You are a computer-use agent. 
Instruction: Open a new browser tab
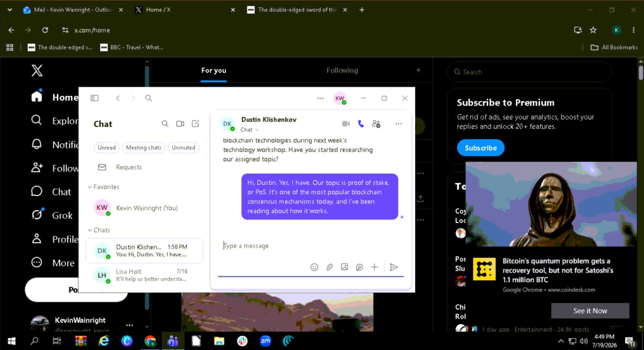tap(362, 10)
